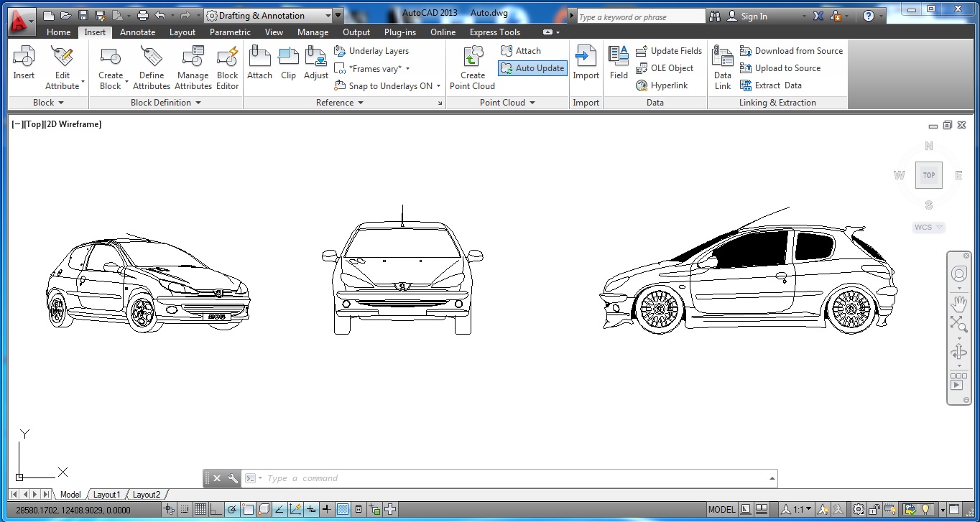Click OLE Object button

point(664,68)
